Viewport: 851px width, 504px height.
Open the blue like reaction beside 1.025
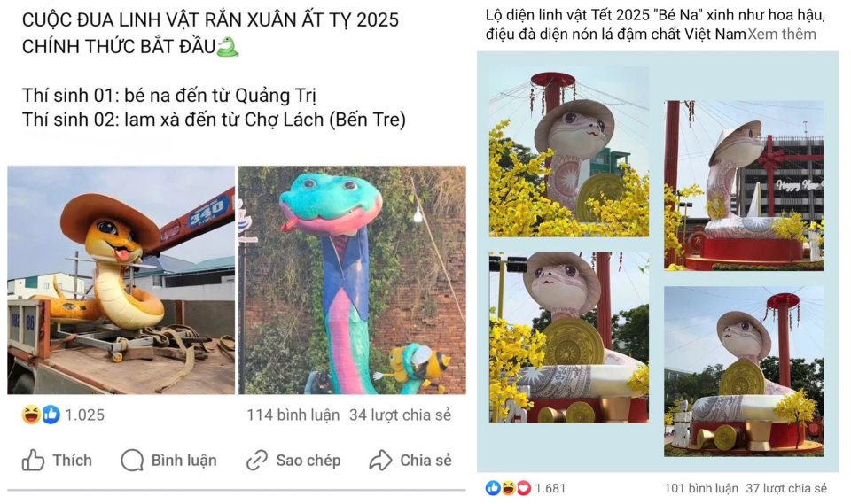click(51, 415)
